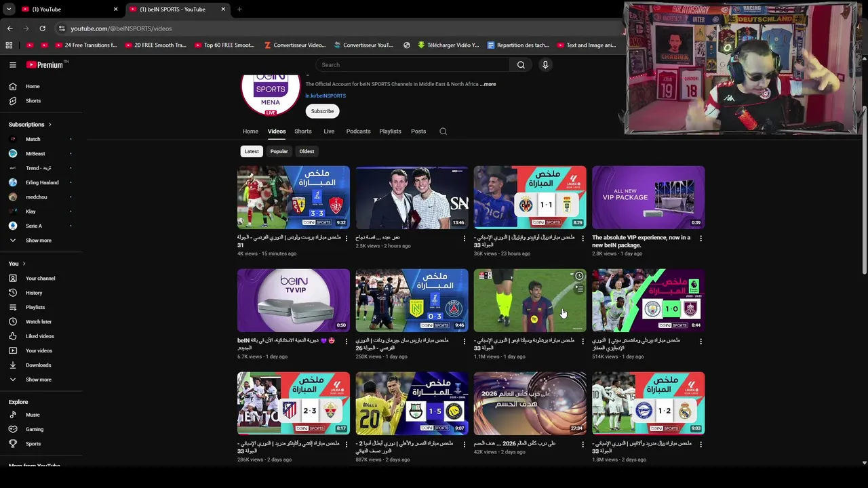Open the browser apps grid icon
This screenshot has width=868, height=488.
[x=9, y=45]
